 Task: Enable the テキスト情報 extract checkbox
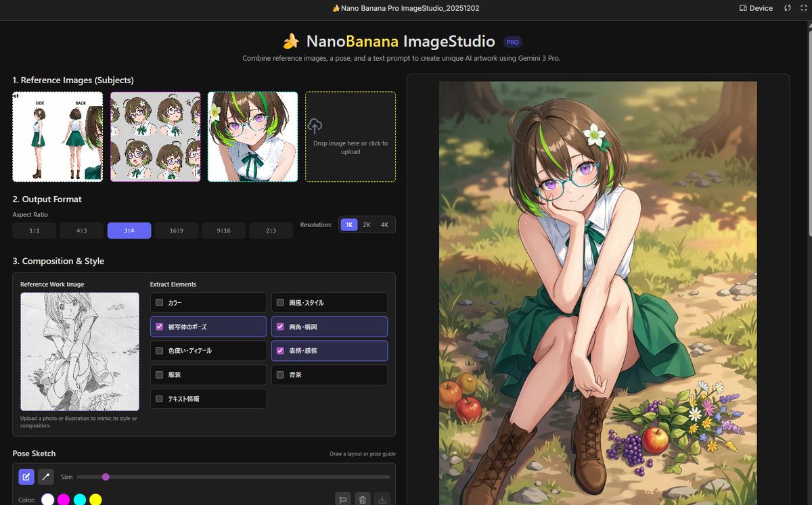tap(160, 399)
